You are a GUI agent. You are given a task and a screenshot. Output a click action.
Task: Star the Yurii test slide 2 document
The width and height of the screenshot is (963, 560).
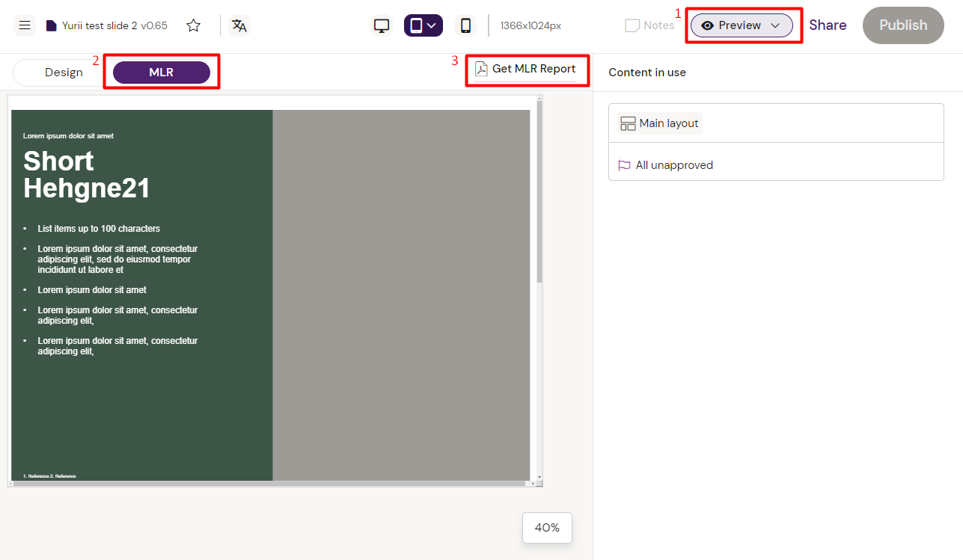[x=193, y=25]
